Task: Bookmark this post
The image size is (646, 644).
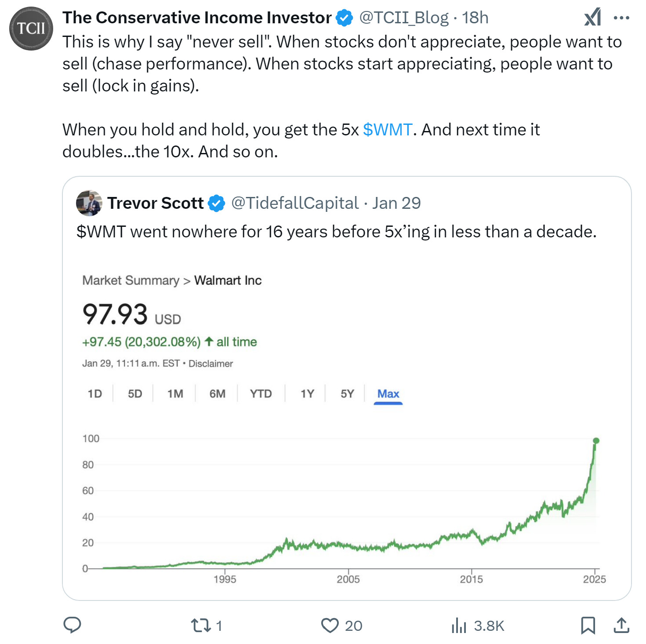Action: pos(588,625)
